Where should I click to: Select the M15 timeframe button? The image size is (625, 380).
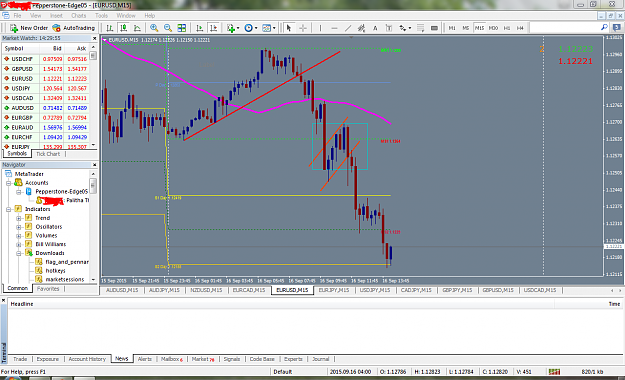[480, 28]
